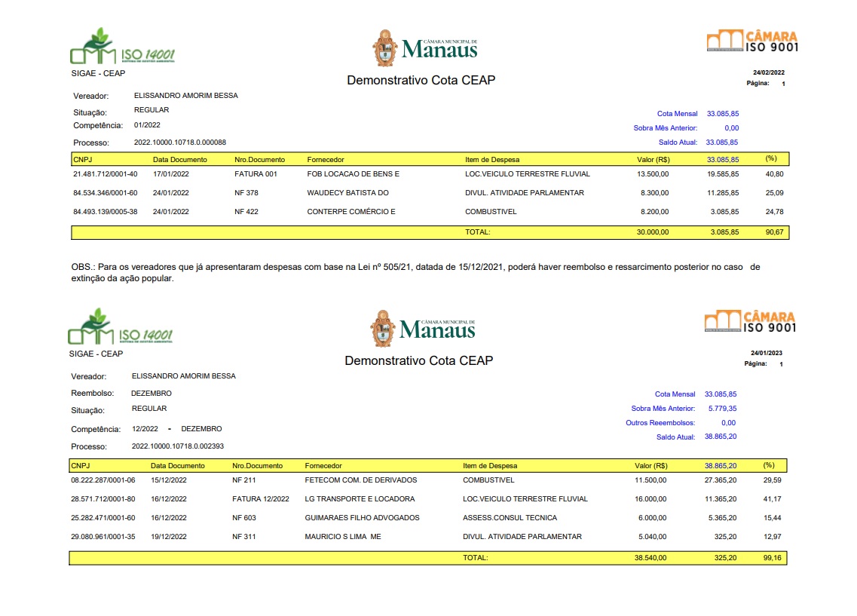
Task: Select the value 16.000,00
Action: (x=650, y=499)
